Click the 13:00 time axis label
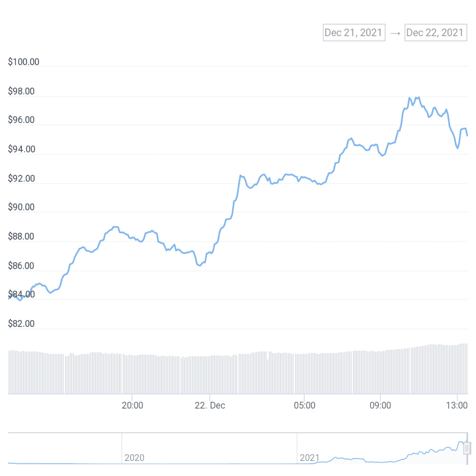This screenshot has width=476, height=476. click(x=457, y=405)
